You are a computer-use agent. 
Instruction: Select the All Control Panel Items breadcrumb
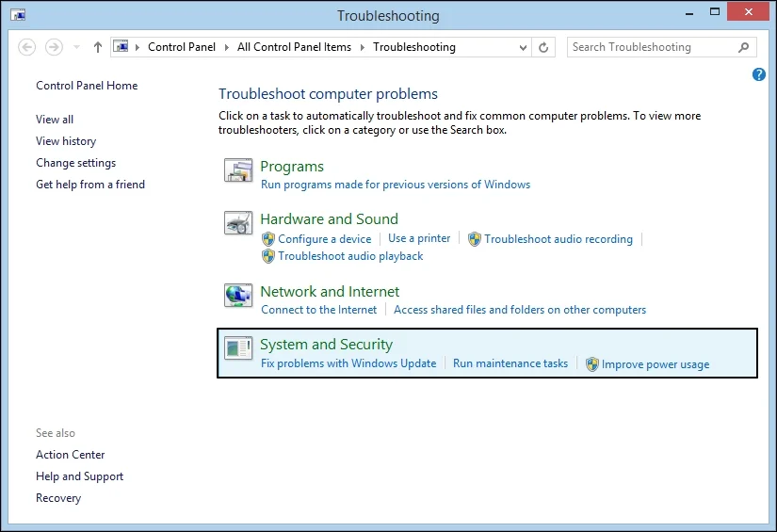tap(294, 47)
